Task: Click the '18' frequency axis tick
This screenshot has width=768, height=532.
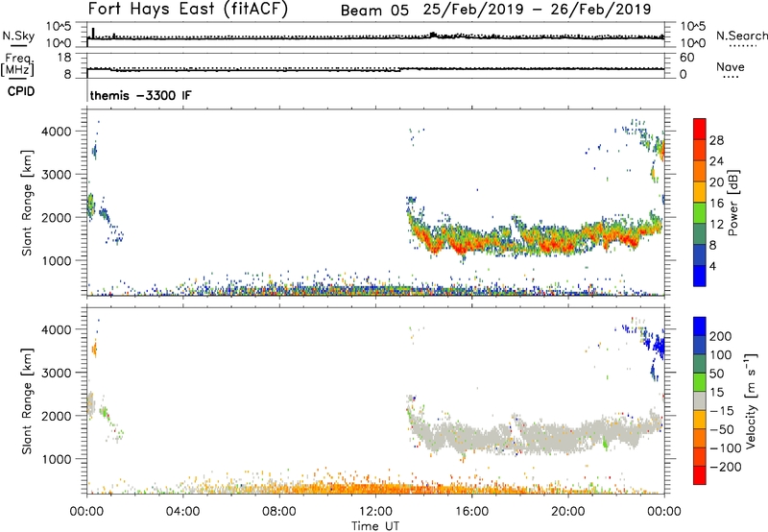Action: (x=64, y=58)
